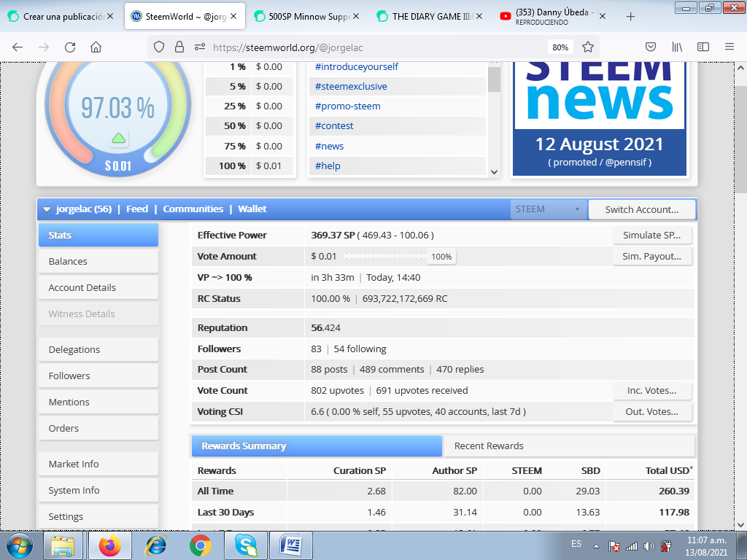Open the Firefox hamburger menu

point(729,47)
